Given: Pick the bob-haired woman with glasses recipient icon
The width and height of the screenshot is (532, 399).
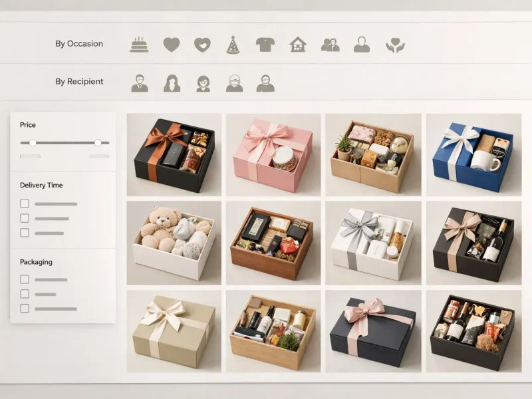Looking at the screenshot, I should coord(203,84).
